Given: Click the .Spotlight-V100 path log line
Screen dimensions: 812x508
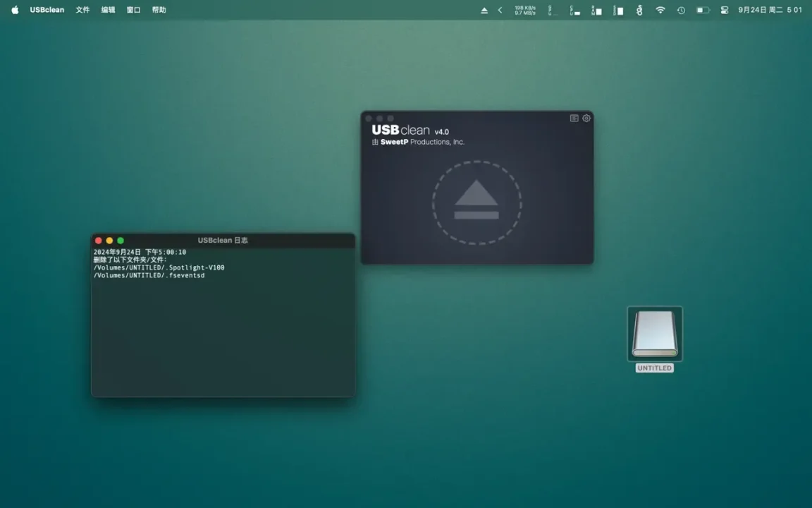Looking at the screenshot, I should [x=159, y=267].
